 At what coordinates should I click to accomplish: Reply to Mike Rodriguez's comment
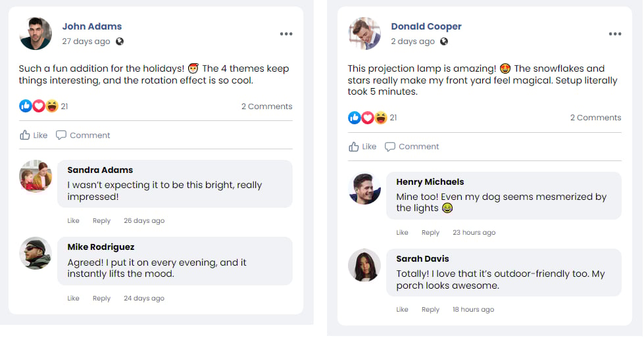coord(101,299)
